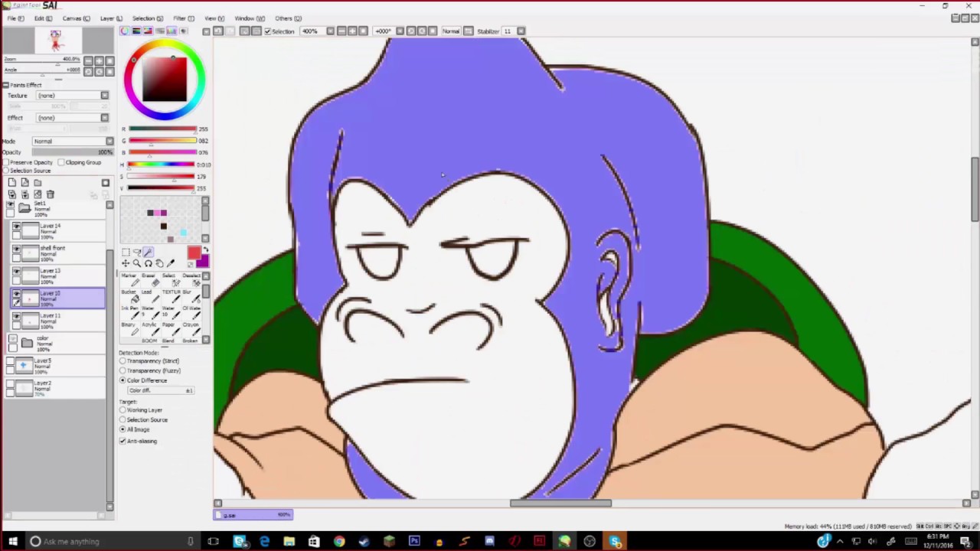
Task: Open the rotation angle dropdown in toolbar
Action: point(400,31)
